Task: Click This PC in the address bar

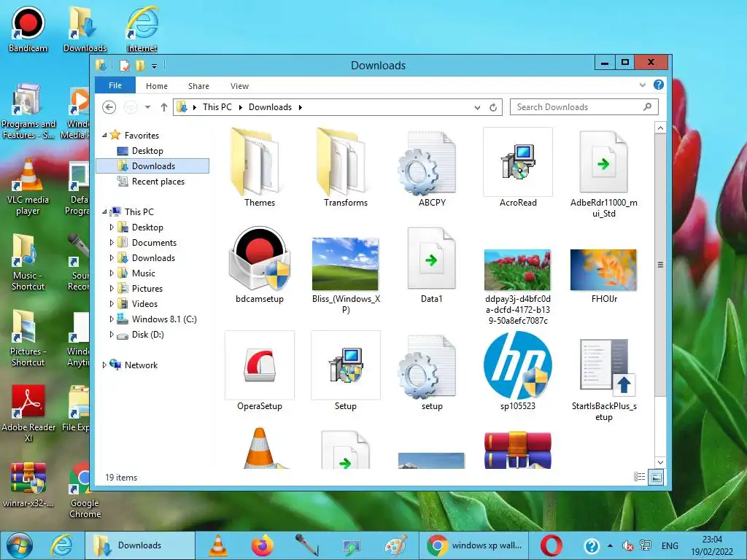Action: click(x=217, y=107)
